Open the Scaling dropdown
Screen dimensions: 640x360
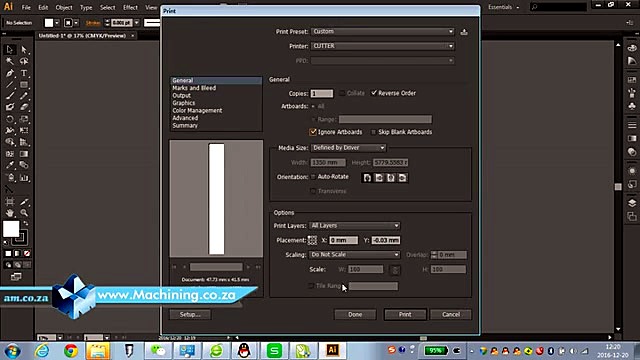coord(354,255)
